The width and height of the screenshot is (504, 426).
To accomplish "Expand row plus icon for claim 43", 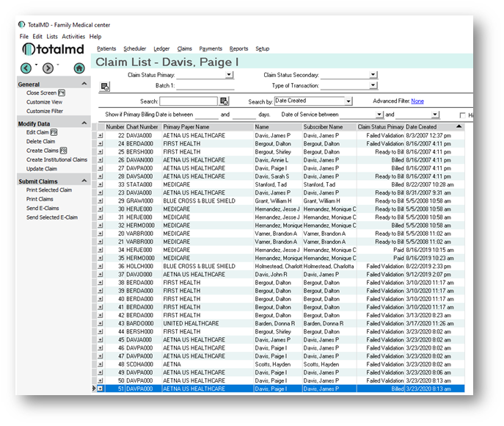I will point(100,323).
